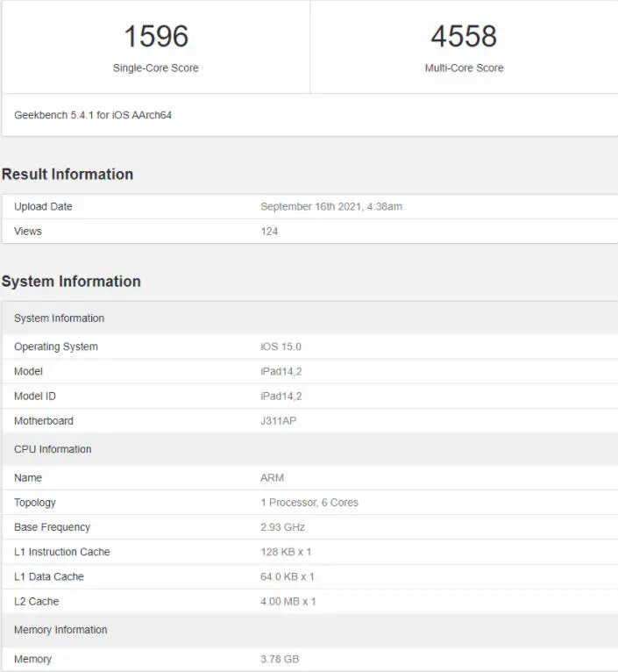Viewport: 618px width, 672px height.
Task: Select the Multi-Core Score label
Action: click(x=464, y=68)
